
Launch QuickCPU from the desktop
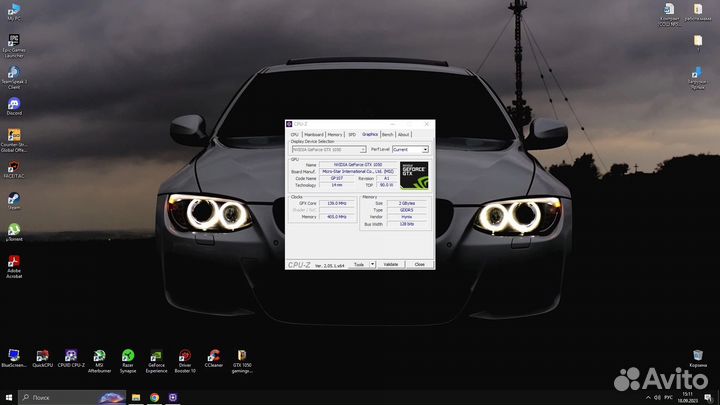pyautogui.click(x=42, y=358)
